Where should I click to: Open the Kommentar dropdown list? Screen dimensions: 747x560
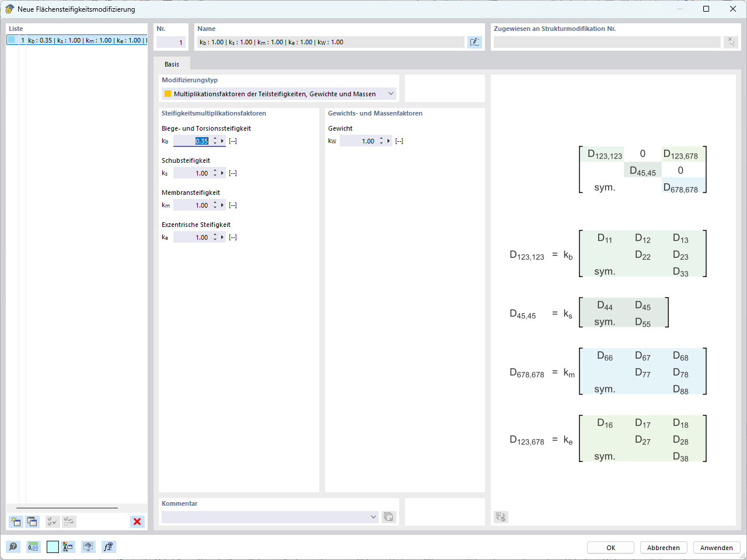pyautogui.click(x=373, y=516)
